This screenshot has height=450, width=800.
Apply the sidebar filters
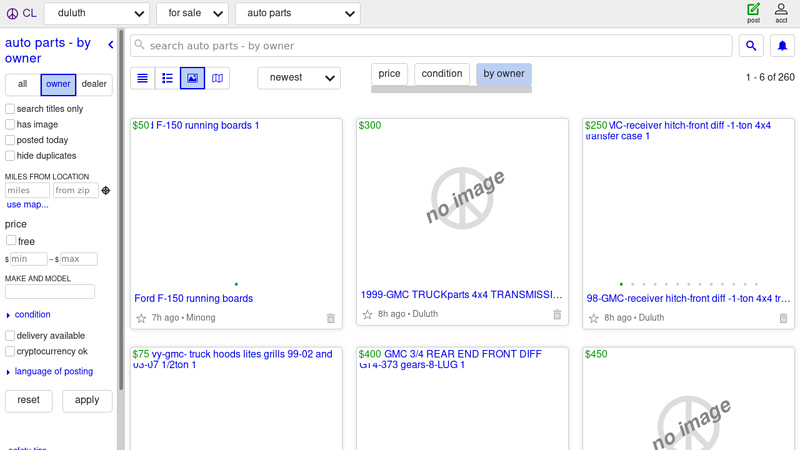point(87,401)
